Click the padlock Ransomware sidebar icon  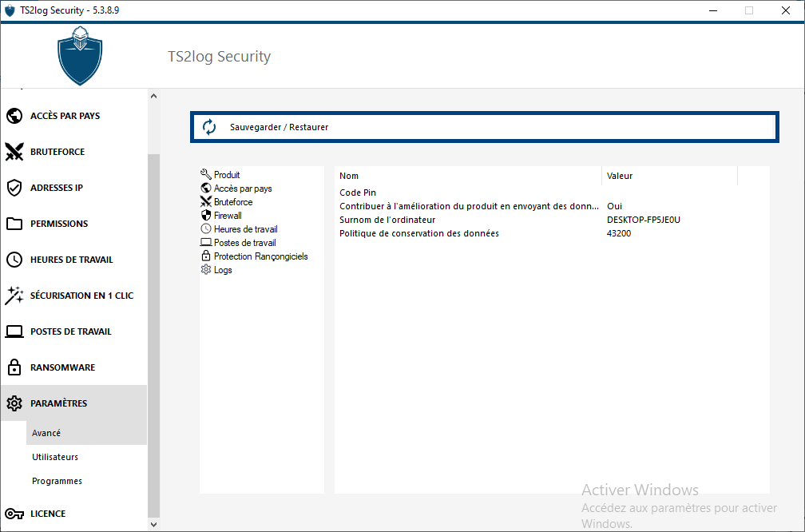click(x=14, y=367)
